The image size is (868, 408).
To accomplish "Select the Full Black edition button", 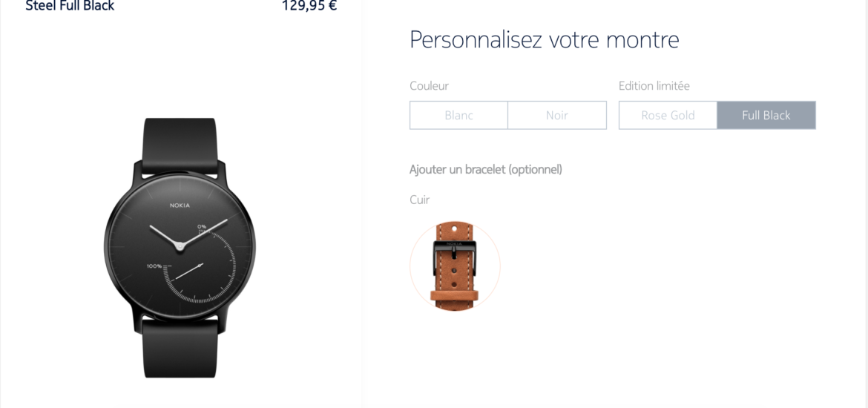I will [x=766, y=115].
